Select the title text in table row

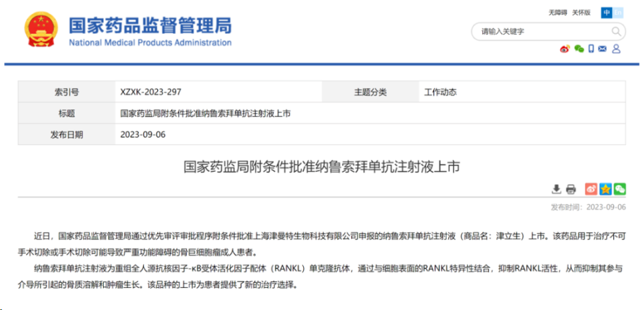click(x=205, y=114)
